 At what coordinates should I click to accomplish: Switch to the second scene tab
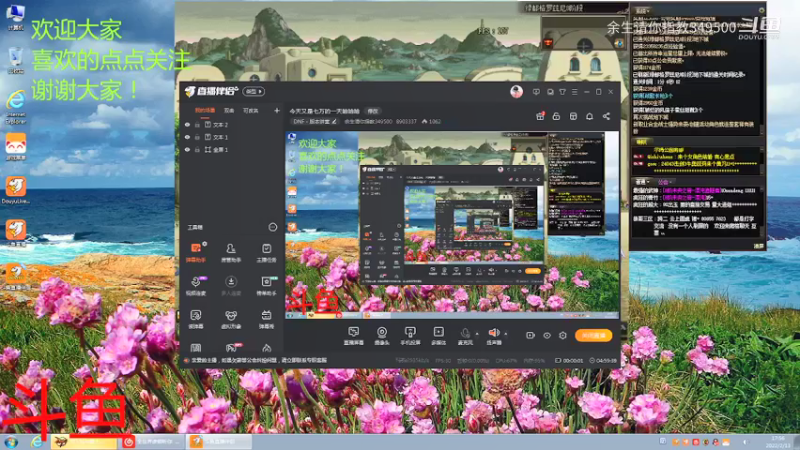click(x=229, y=111)
